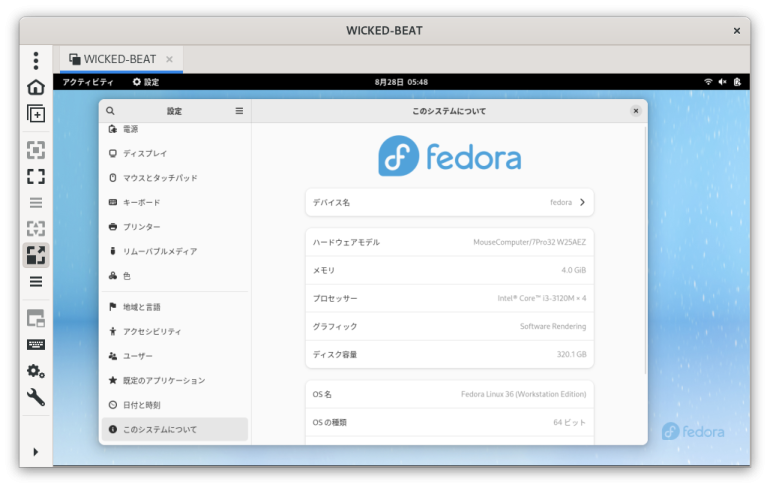This screenshot has height=488, width=770.
Task: Click アクティビティ in the top bar
Action: (88, 82)
